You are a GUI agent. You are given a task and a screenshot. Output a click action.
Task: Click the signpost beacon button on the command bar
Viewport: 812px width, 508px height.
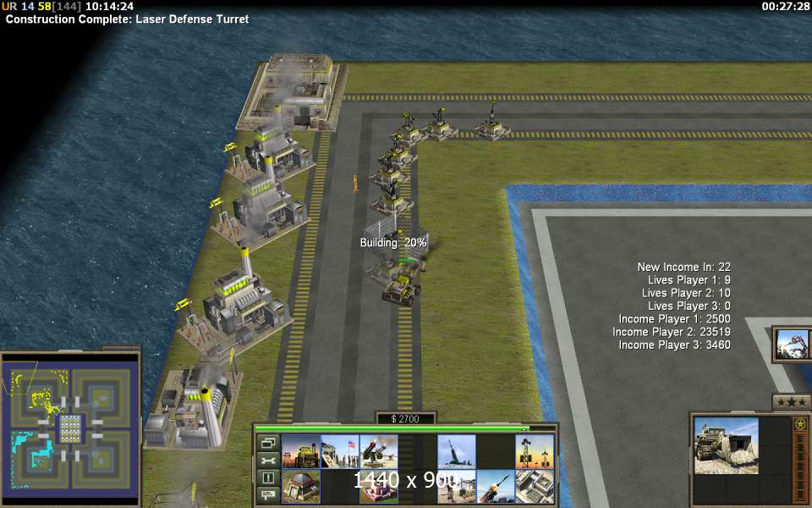click(268, 494)
